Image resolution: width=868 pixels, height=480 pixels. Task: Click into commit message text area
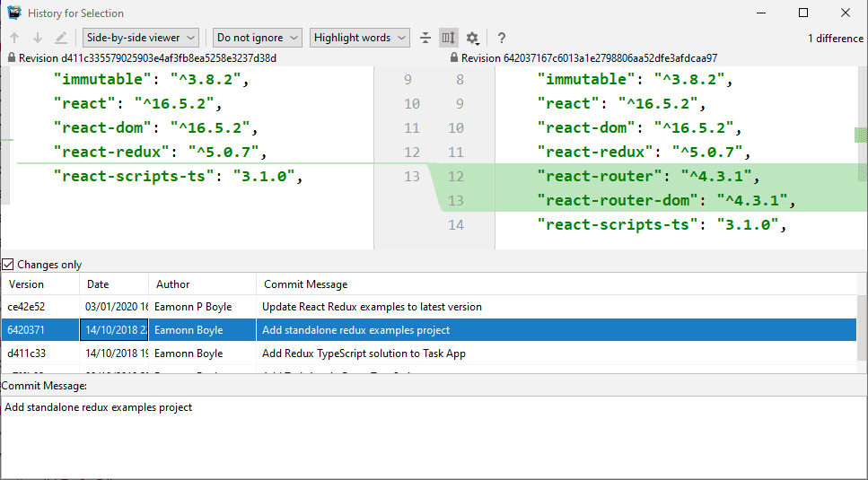pos(434,436)
